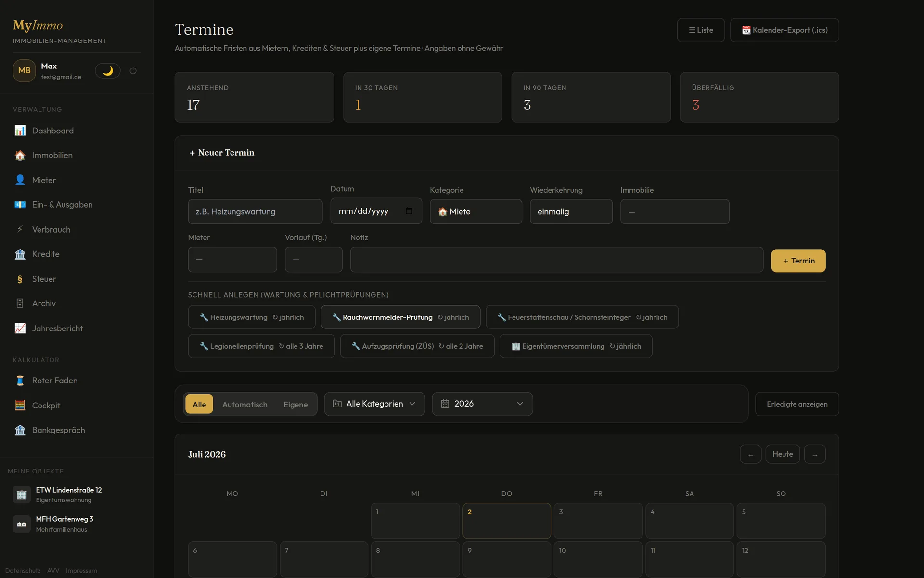
Task: Click the Dashboard bar chart icon
Action: point(20,131)
